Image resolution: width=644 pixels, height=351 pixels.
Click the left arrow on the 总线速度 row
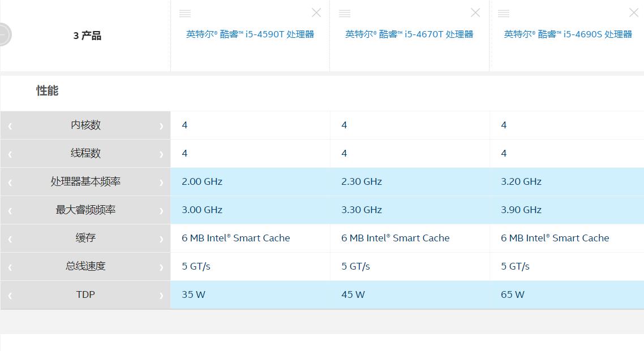point(9,266)
